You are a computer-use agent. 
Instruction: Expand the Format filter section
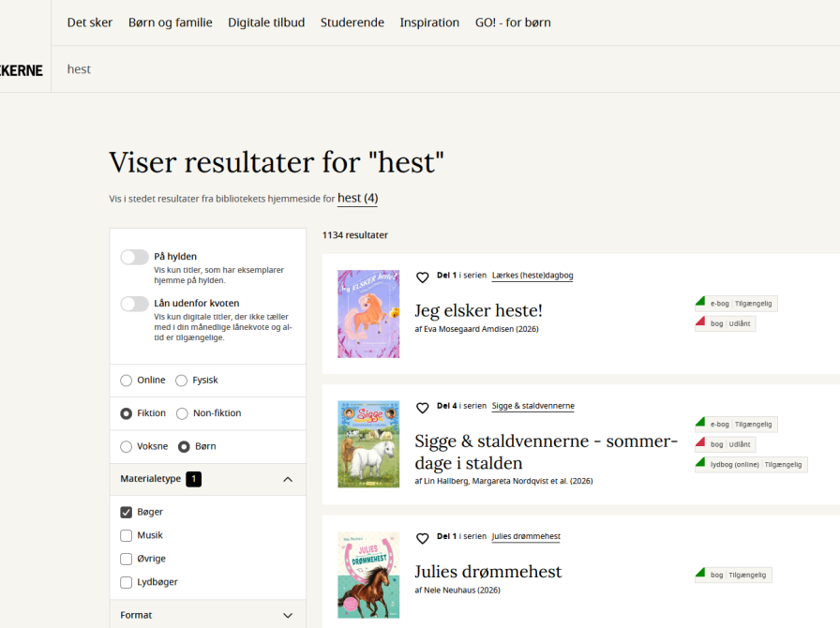[x=208, y=615]
